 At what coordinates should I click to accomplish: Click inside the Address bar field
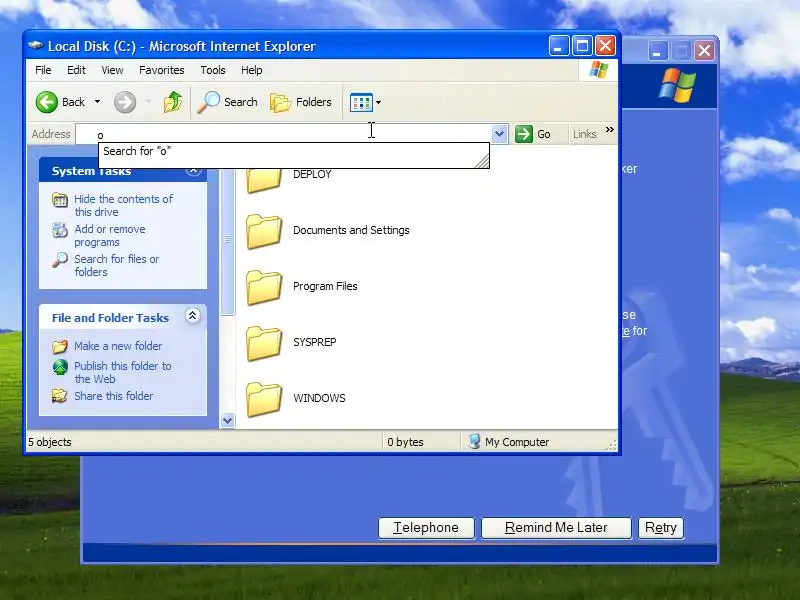pyautogui.click(x=284, y=134)
